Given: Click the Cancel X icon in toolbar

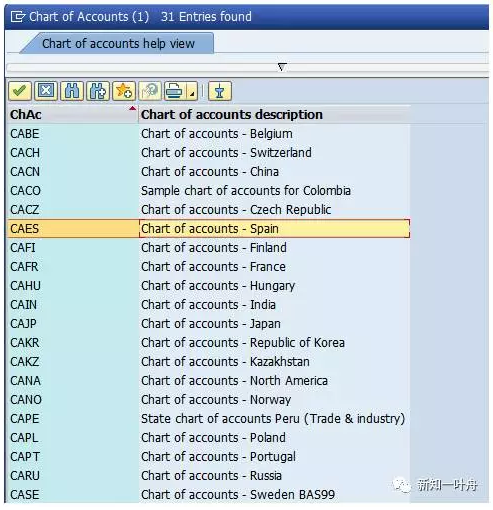Looking at the screenshot, I should pos(46,91).
